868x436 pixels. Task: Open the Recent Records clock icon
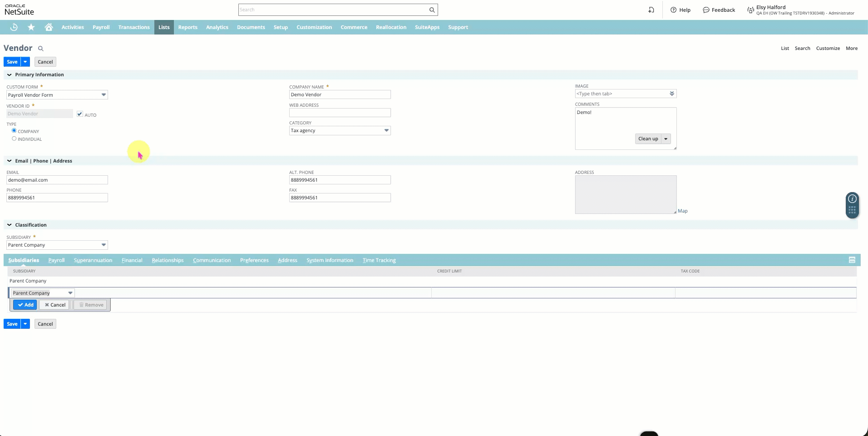pyautogui.click(x=14, y=27)
